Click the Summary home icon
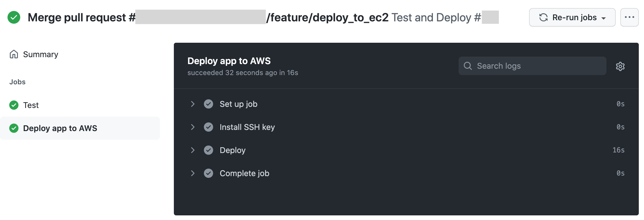Viewport: 644px width, 220px height. 14,54
